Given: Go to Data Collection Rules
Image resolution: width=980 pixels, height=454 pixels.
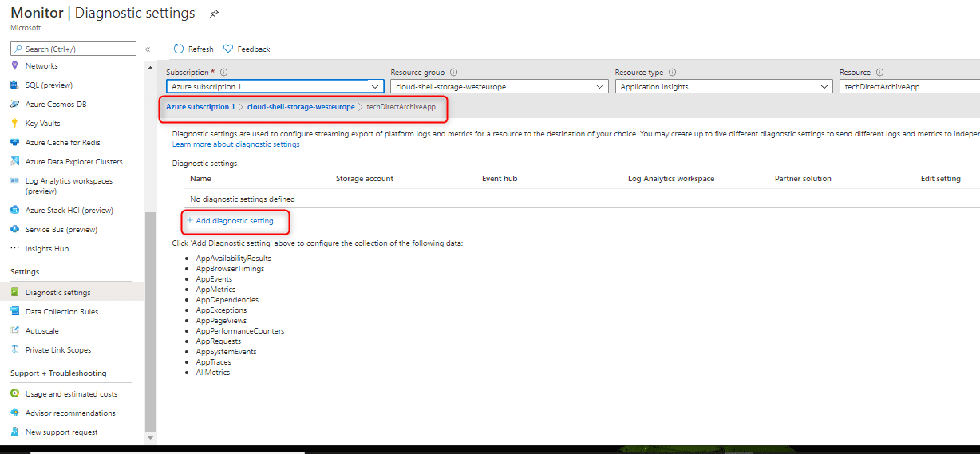Looking at the screenshot, I should tap(61, 312).
